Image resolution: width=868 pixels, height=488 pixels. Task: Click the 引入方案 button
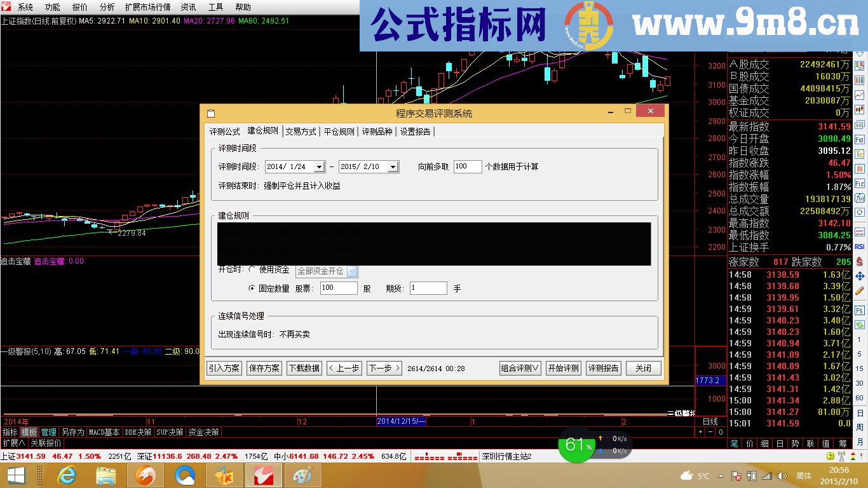(x=224, y=368)
